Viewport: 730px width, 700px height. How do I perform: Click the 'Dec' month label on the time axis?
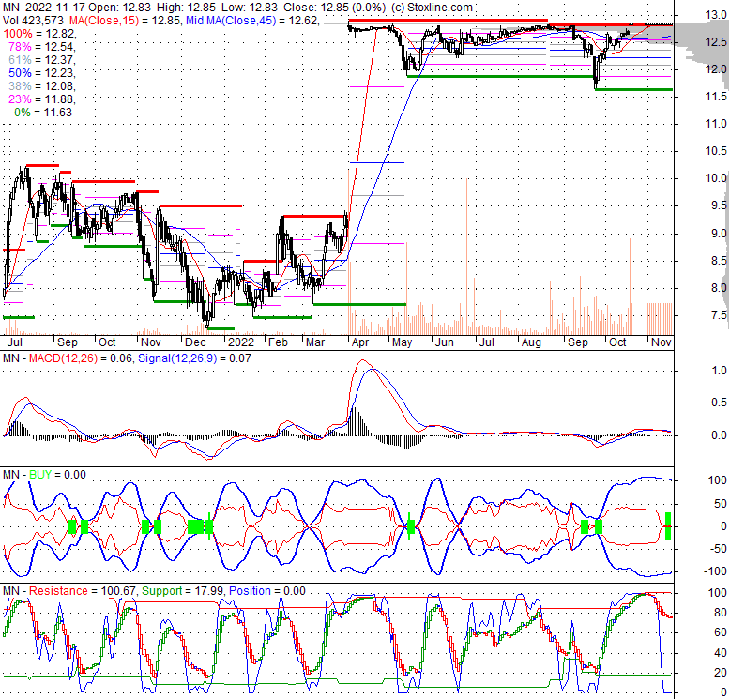[x=195, y=342]
